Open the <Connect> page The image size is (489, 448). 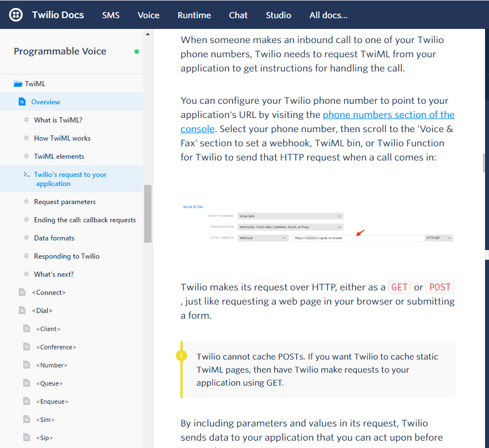coord(49,293)
